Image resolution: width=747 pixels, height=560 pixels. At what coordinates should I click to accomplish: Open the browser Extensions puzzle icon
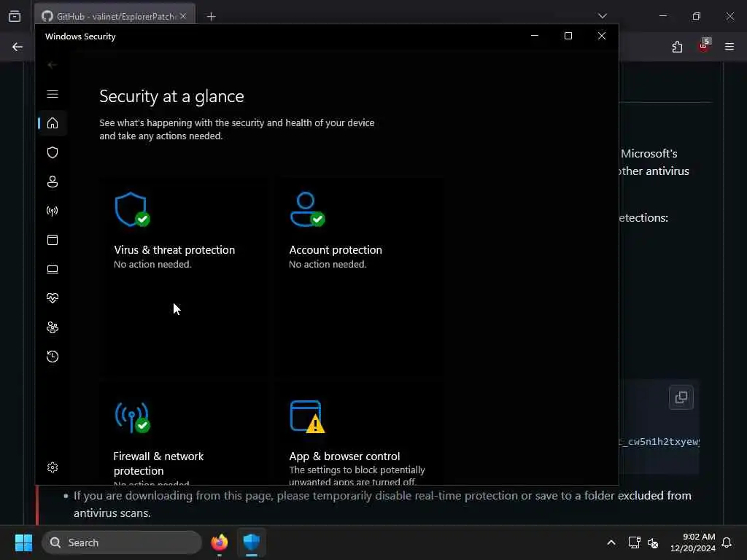(677, 47)
